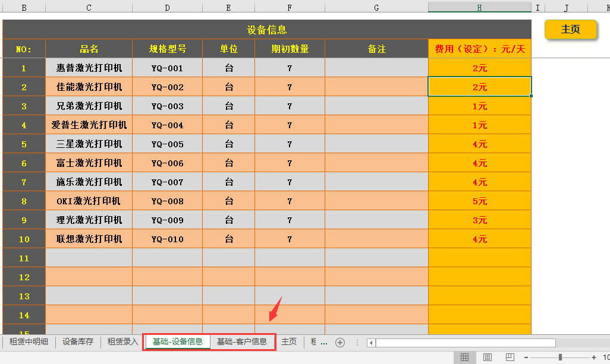Select the 理光激光打印机 cell
The height and width of the screenshot is (364, 610).
click(x=89, y=220)
